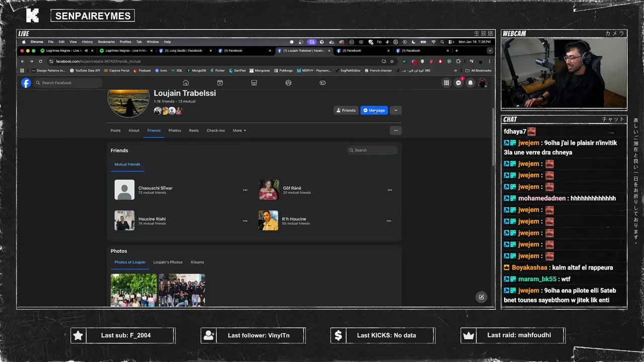The width and height of the screenshot is (644, 362).
Task: Open the View menu
Action: 73,42
